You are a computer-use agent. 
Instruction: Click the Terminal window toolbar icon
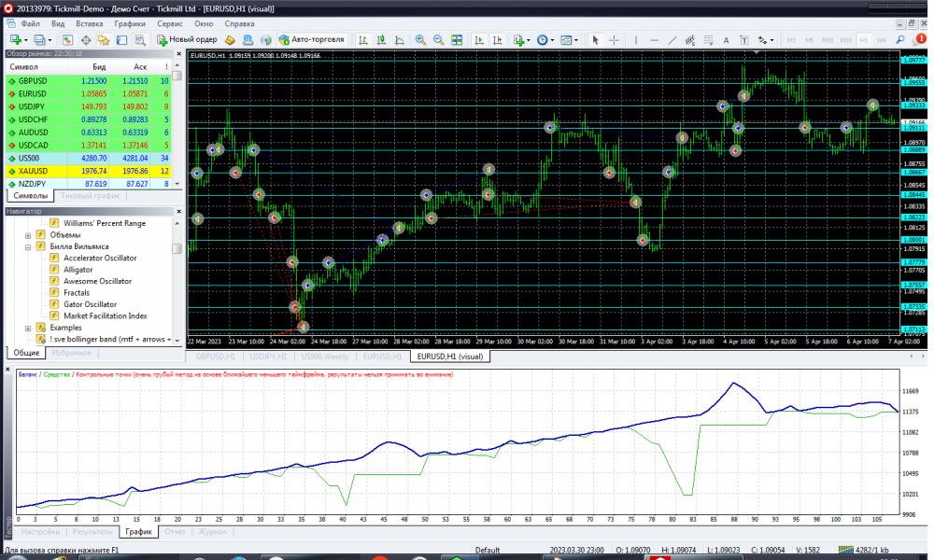[121, 40]
